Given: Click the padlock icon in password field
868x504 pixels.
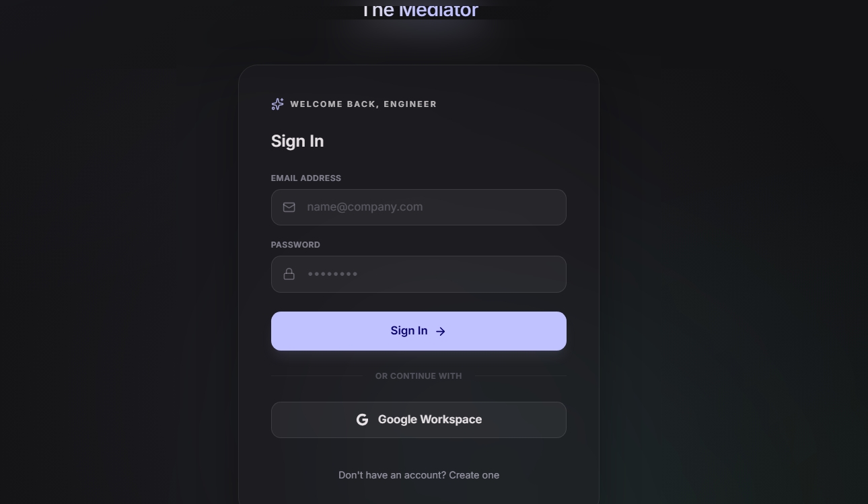Looking at the screenshot, I should pyautogui.click(x=289, y=274).
